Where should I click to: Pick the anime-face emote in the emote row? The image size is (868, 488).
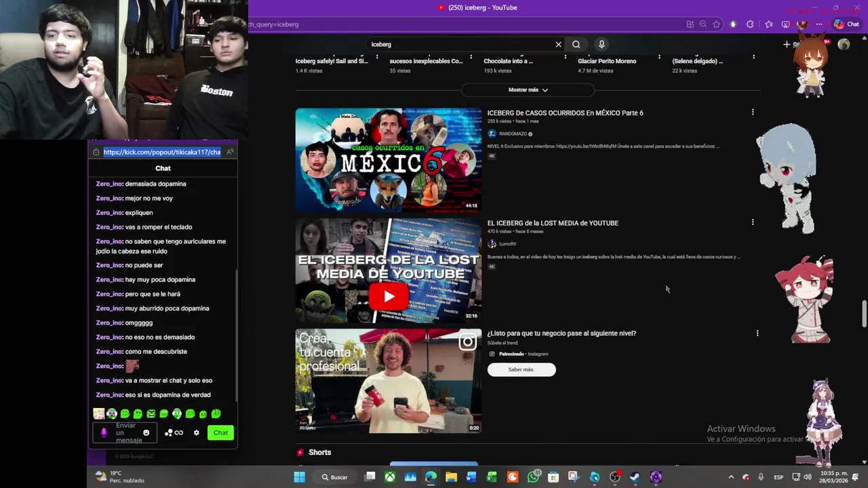tap(99, 413)
